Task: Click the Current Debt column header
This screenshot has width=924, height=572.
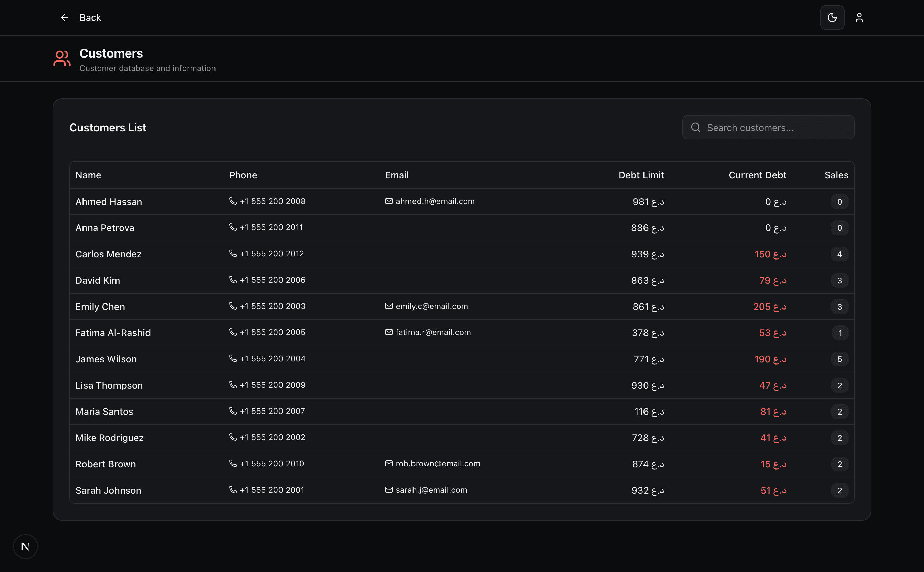Action: tap(757, 175)
